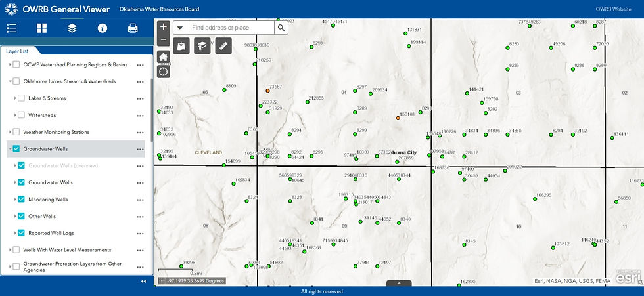This screenshot has height=296, width=644.
Task: Click the Other Wells layer label
Action: click(x=42, y=216)
